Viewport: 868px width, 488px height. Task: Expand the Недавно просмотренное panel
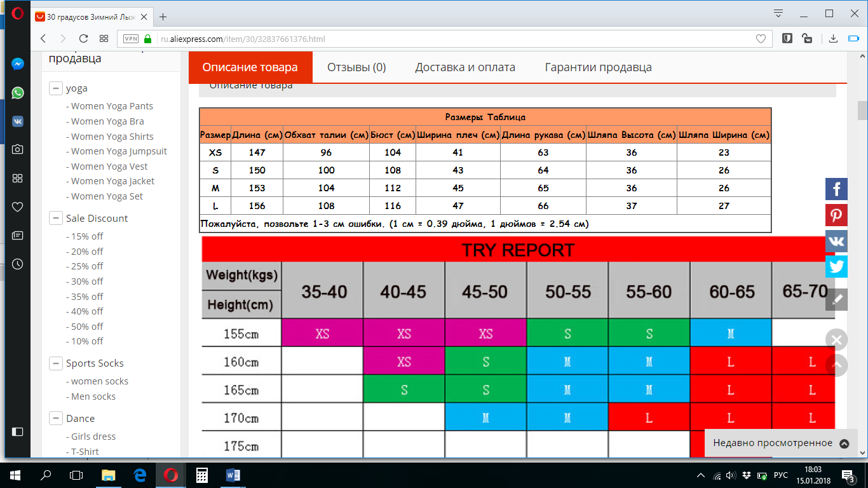point(844,444)
